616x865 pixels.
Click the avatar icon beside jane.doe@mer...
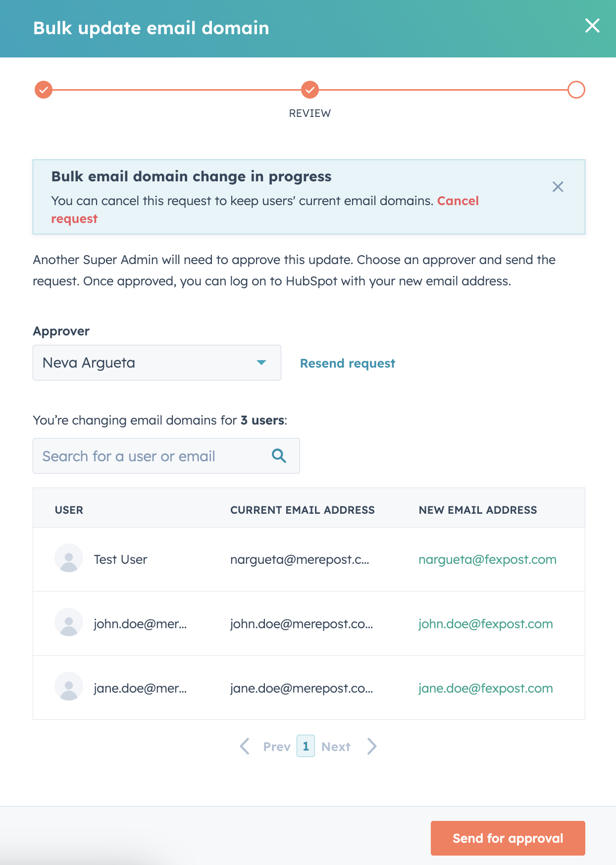pyautogui.click(x=69, y=688)
